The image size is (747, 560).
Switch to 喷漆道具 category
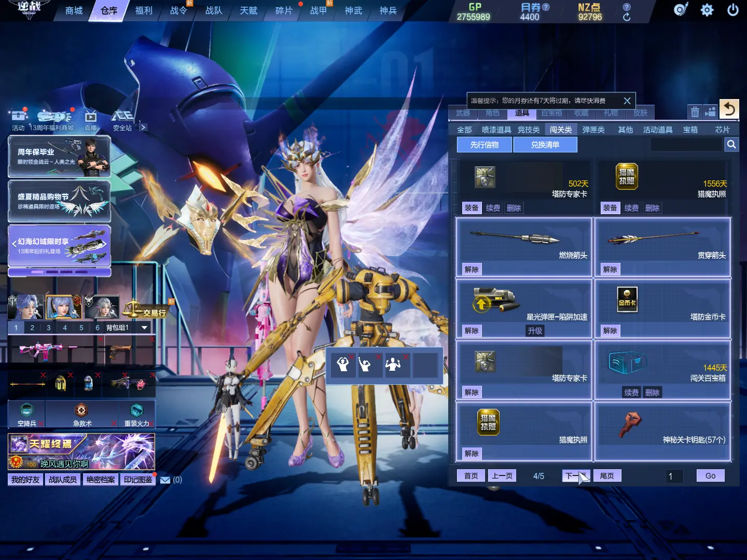point(496,130)
